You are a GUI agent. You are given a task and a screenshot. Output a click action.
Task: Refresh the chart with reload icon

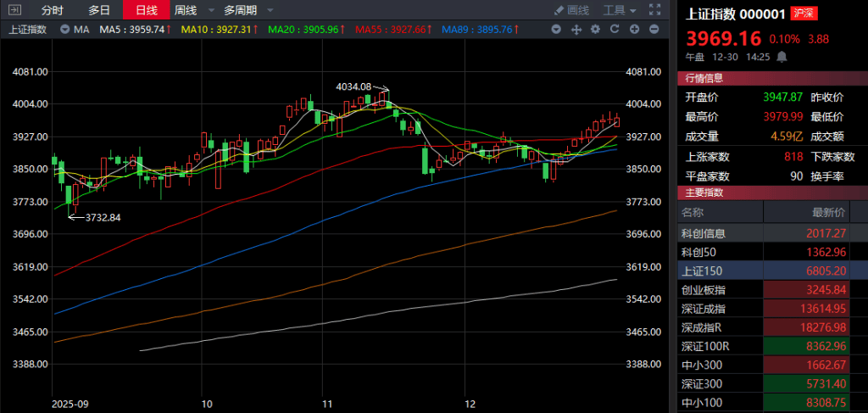pos(615,29)
